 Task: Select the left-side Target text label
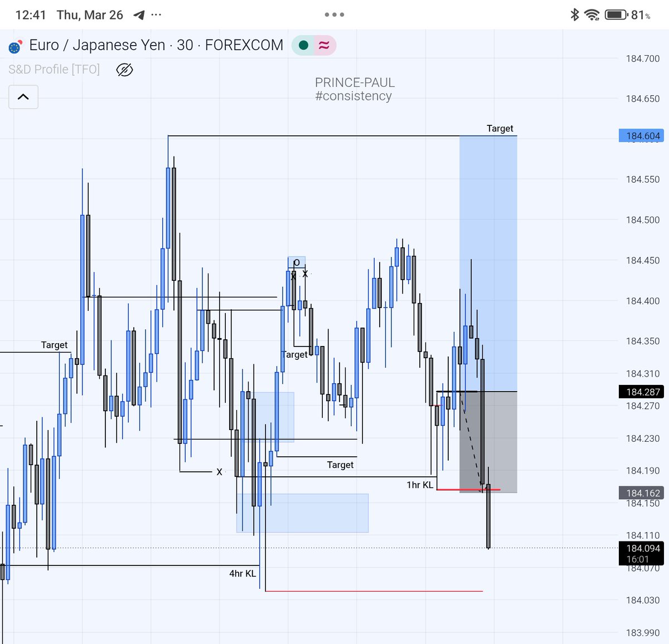tap(54, 345)
